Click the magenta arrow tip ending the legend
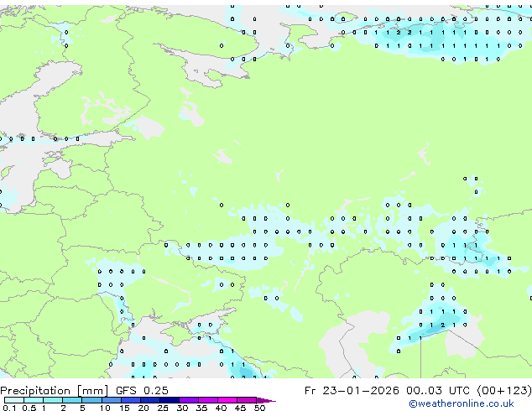The width and height of the screenshot is (532, 411). click(266, 400)
